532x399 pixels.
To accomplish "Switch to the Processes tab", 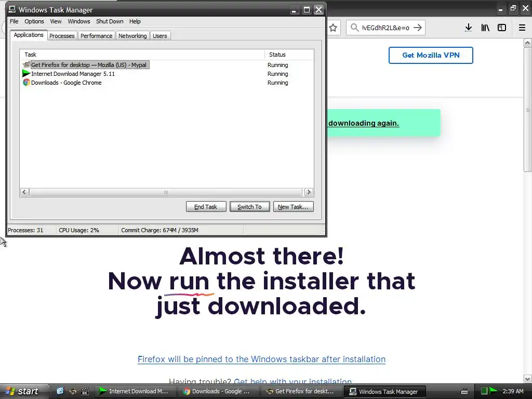I will (62, 36).
